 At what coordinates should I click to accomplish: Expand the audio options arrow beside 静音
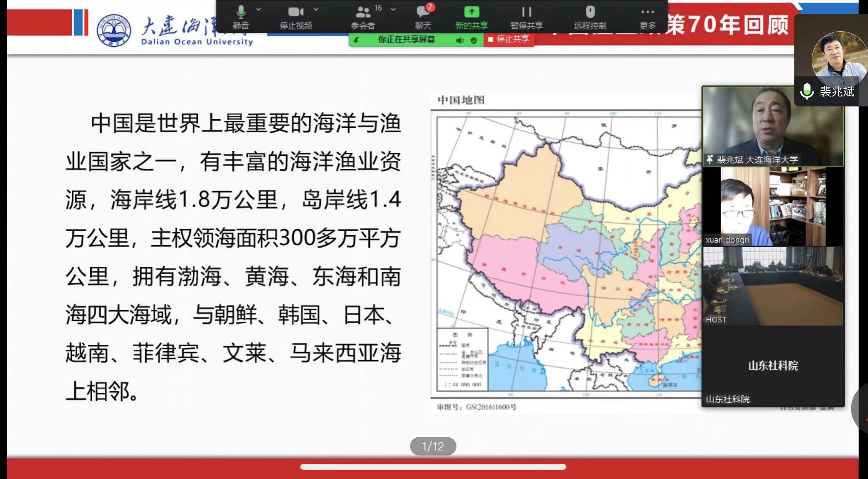point(258,9)
